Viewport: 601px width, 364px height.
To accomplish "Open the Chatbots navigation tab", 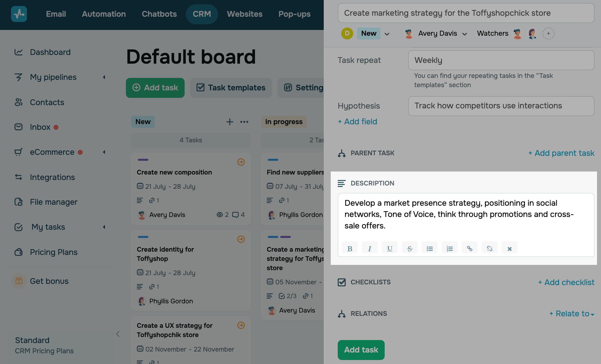I will 159,14.
